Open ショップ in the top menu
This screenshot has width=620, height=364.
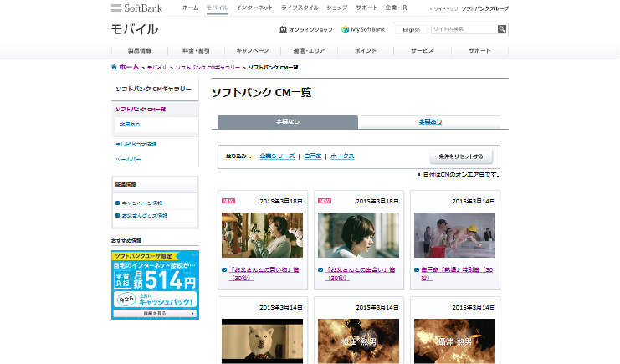click(337, 8)
